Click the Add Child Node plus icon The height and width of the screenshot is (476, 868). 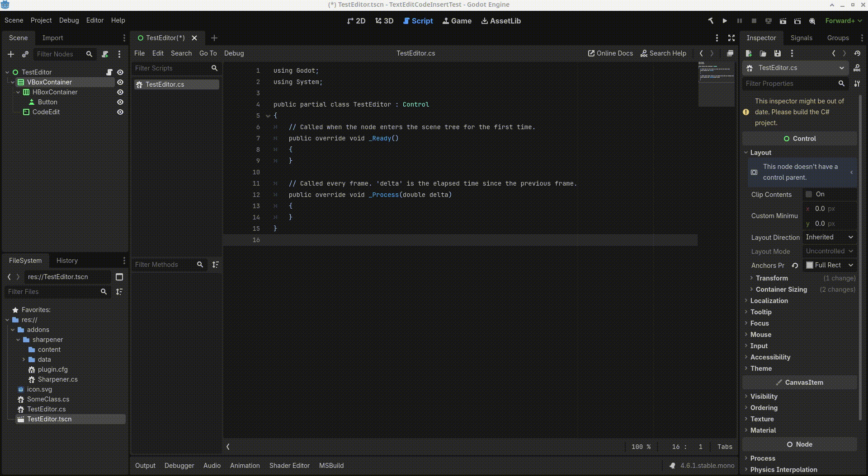tap(11, 54)
